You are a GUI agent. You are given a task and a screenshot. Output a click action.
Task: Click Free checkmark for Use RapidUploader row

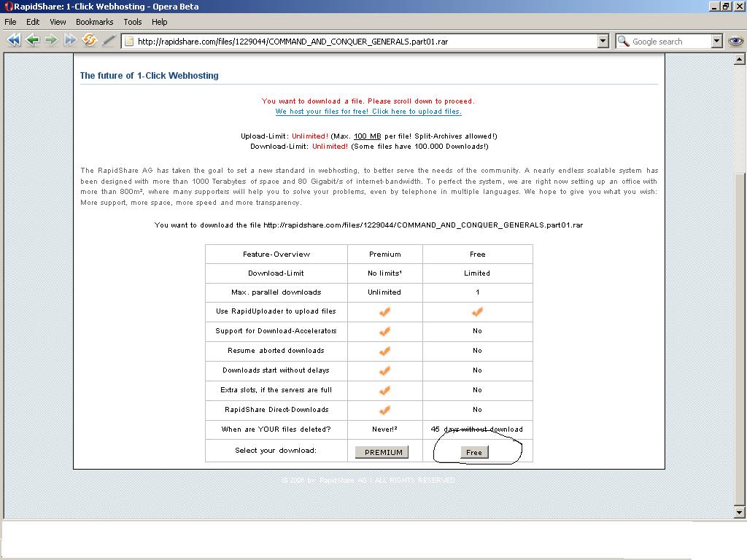click(x=477, y=312)
